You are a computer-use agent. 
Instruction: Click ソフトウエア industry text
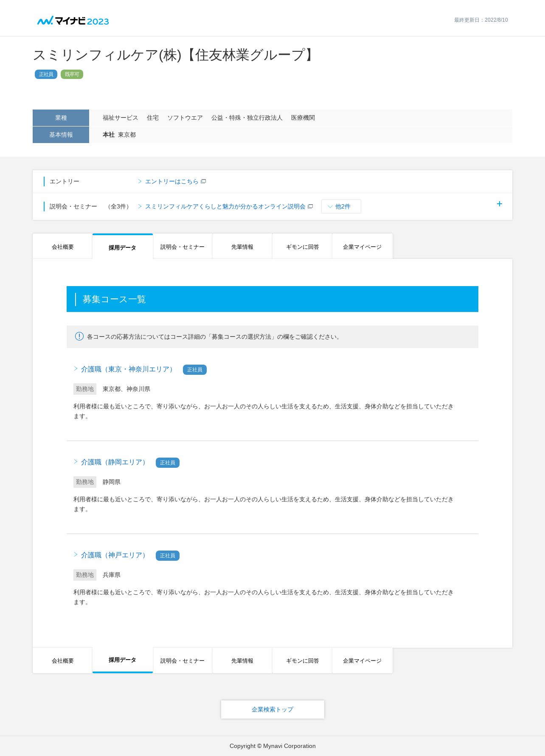point(185,118)
